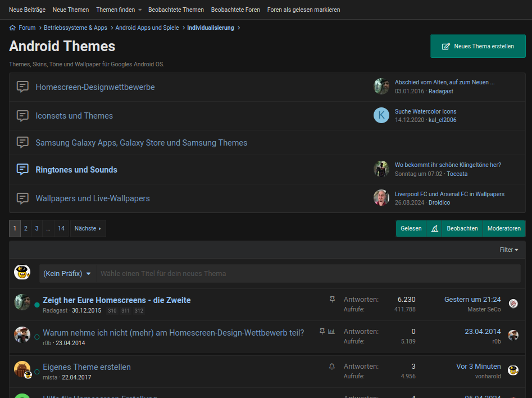Open Liverpool FC und Arsenal FC in Wallpapers

[x=449, y=194]
